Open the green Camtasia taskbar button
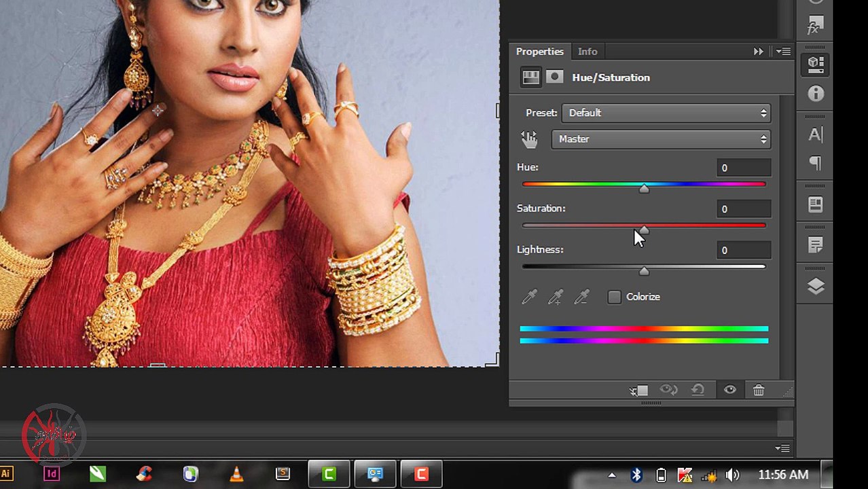Image resolution: width=868 pixels, height=489 pixels. [329, 474]
